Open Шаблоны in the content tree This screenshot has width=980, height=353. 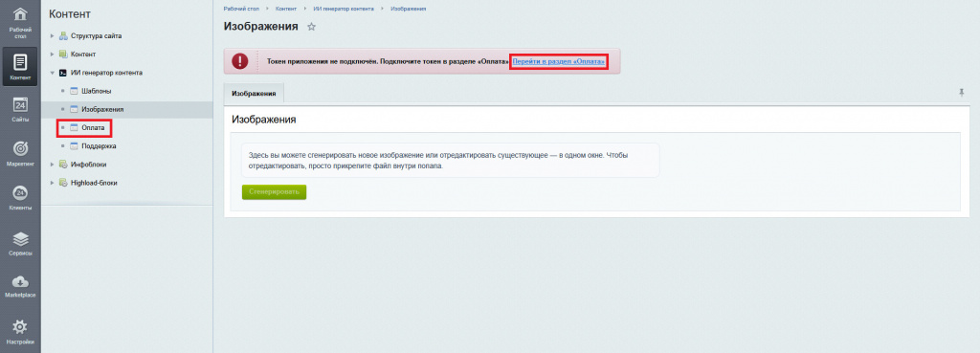click(x=97, y=91)
